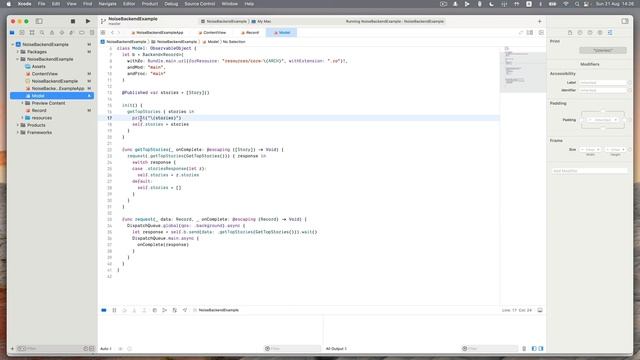
Task: Open the File inspector tab icon
Action: coord(570,33)
